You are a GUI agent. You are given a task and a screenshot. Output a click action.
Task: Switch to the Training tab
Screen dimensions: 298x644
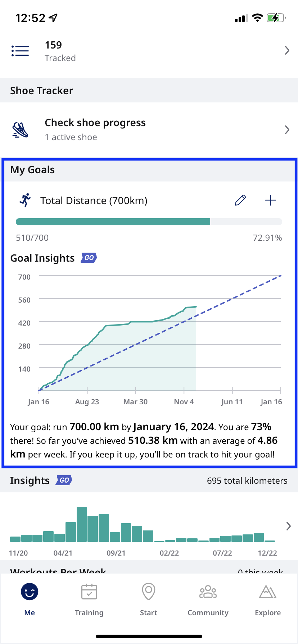89,598
